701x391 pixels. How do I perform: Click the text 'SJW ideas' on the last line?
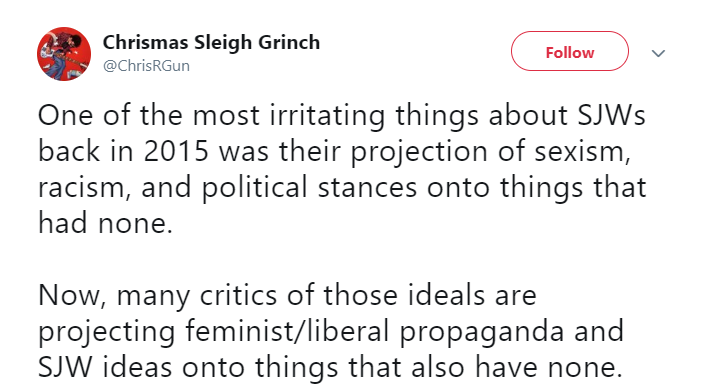point(105,368)
